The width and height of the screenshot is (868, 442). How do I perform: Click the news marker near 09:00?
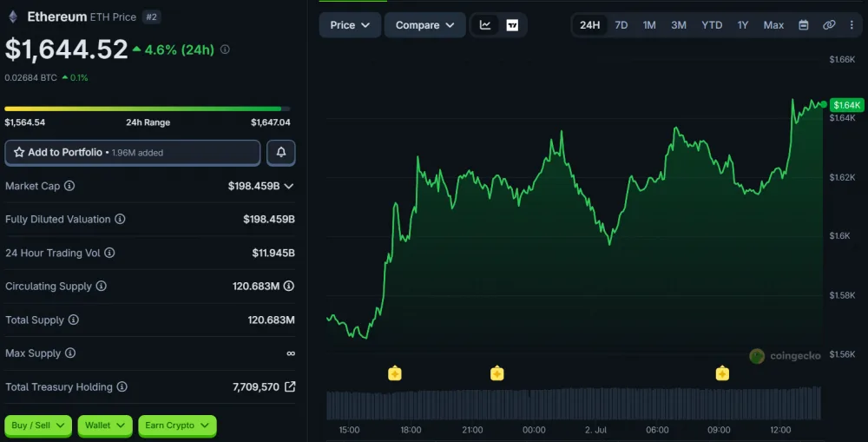[722, 373]
